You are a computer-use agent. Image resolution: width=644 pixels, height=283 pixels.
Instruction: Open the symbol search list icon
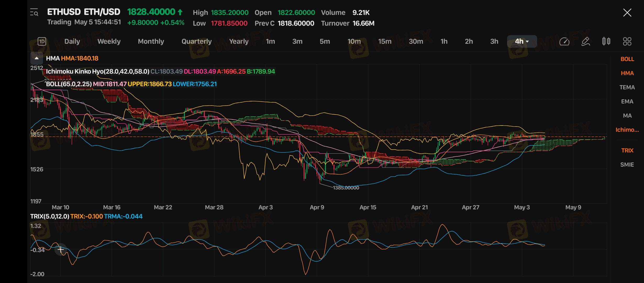(34, 12)
